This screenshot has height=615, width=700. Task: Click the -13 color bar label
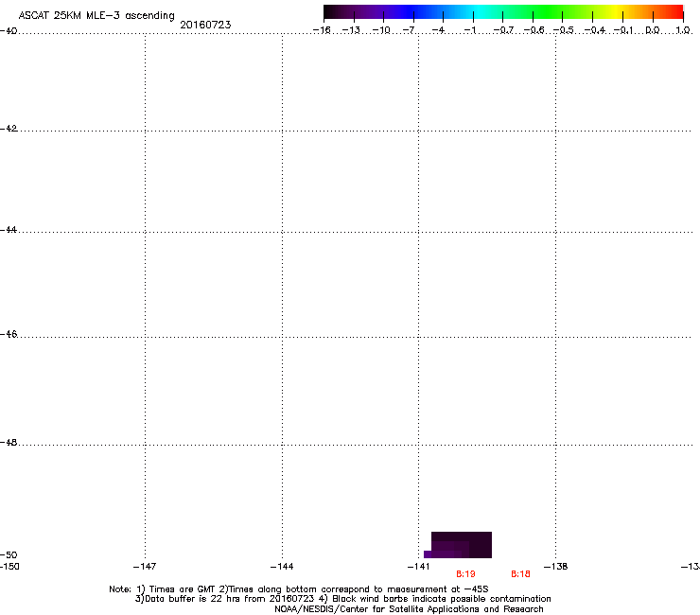(351, 30)
